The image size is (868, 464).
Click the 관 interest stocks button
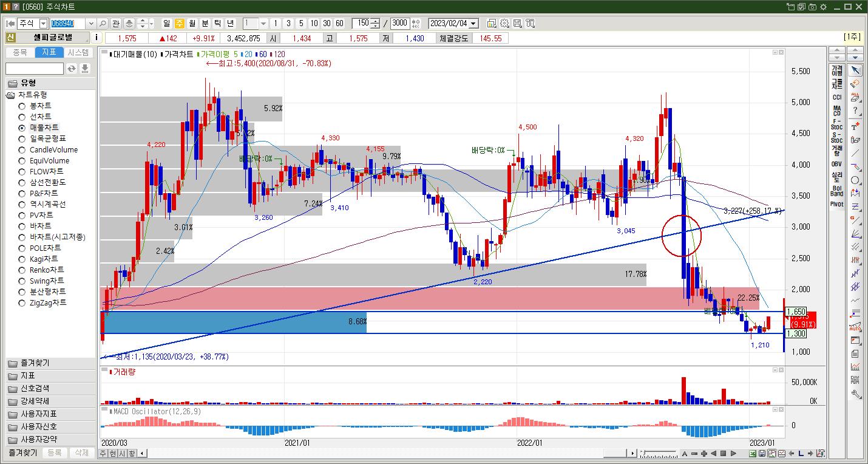point(115,24)
